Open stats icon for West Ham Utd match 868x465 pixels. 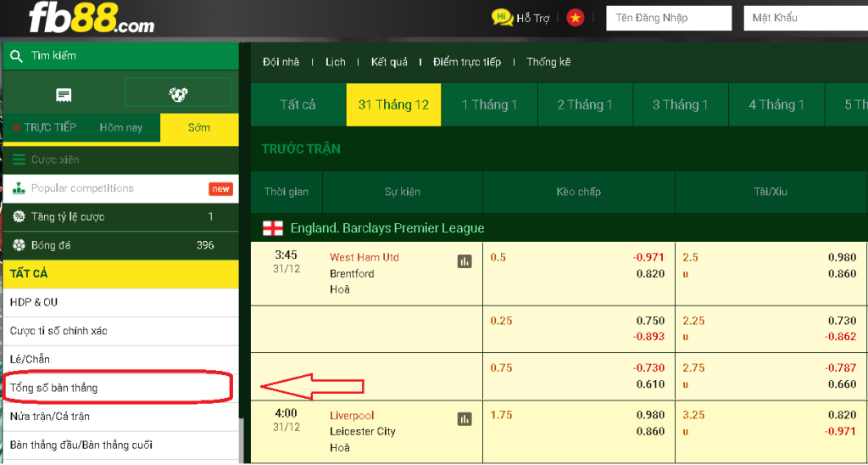click(465, 261)
